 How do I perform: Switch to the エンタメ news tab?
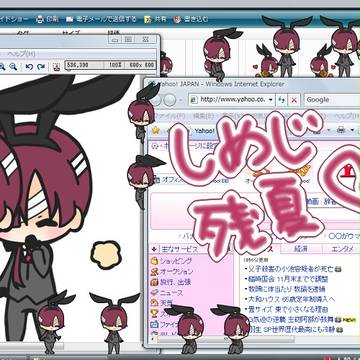pyautogui.click(x=342, y=249)
